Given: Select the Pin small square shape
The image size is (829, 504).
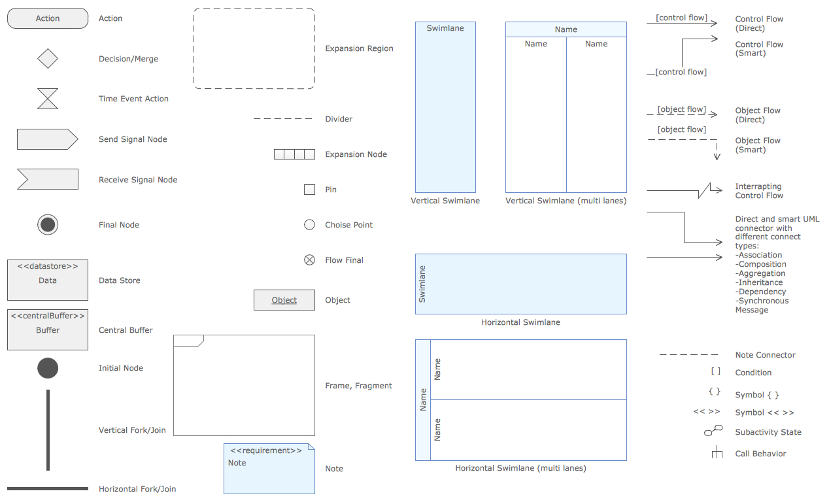Looking at the screenshot, I should click(x=310, y=190).
